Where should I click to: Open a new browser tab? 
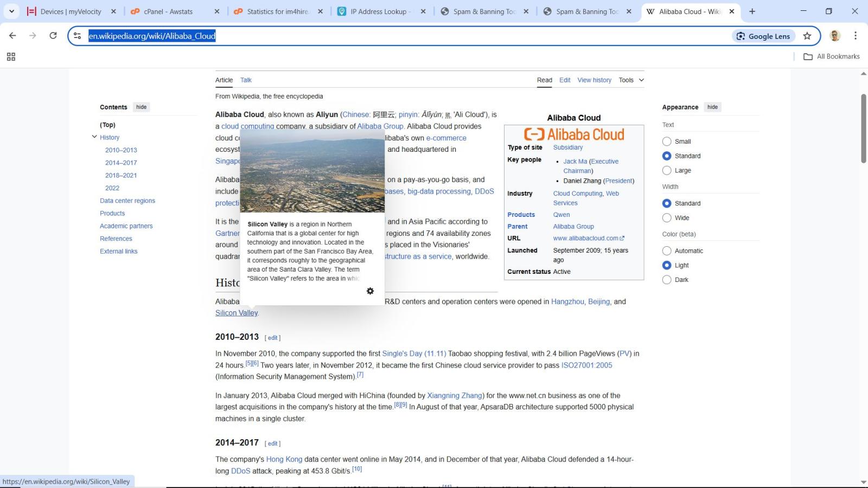pos(752,11)
